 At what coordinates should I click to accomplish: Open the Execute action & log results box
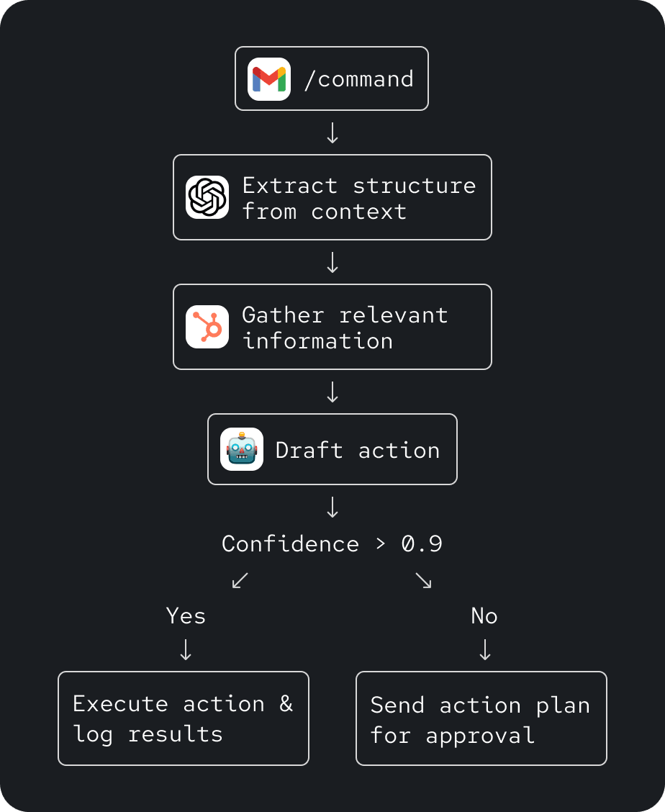(184, 718)
